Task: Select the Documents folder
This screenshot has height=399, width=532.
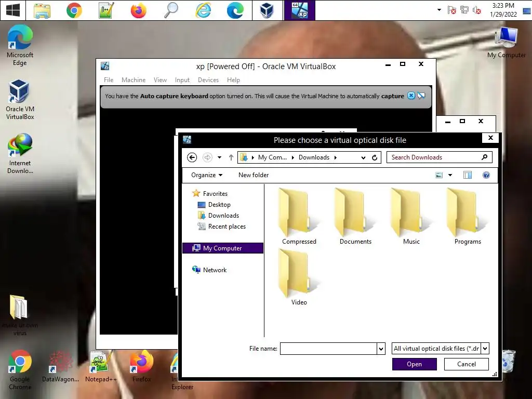Action: point(355,216)
